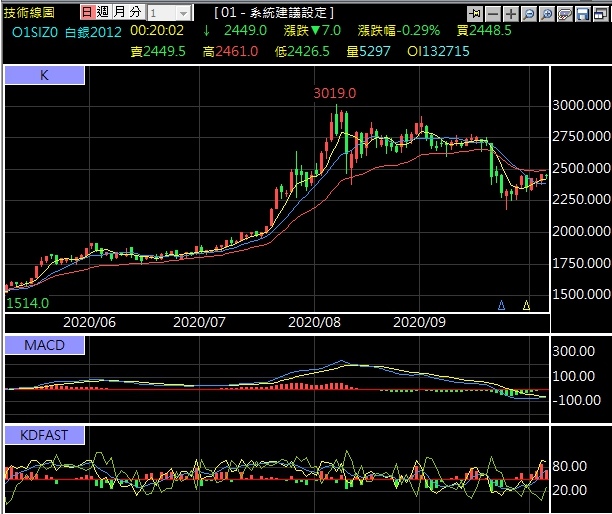Click the 00:20:02 time value

point(157,30)
